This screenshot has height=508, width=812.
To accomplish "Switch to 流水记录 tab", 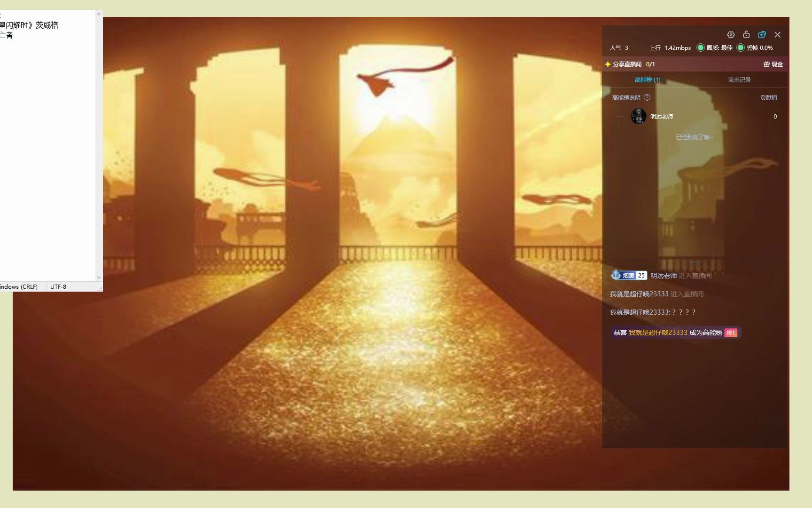I will pos(740,80).
